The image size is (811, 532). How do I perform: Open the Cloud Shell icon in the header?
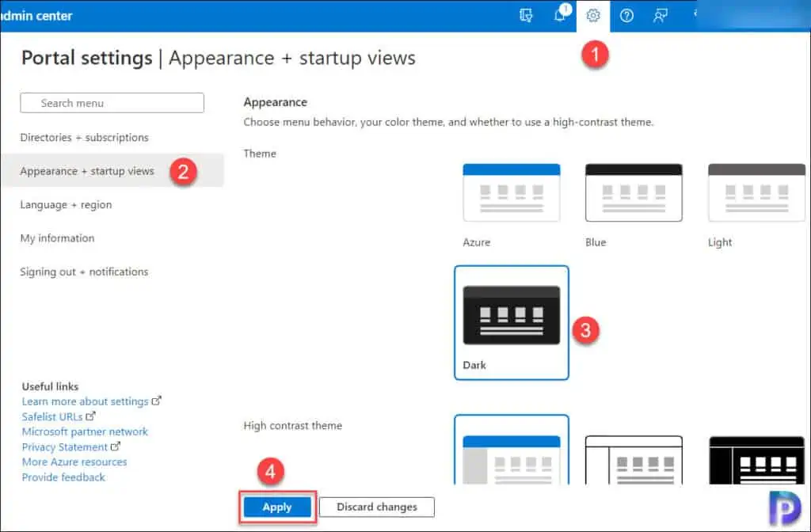click(526, 16)
